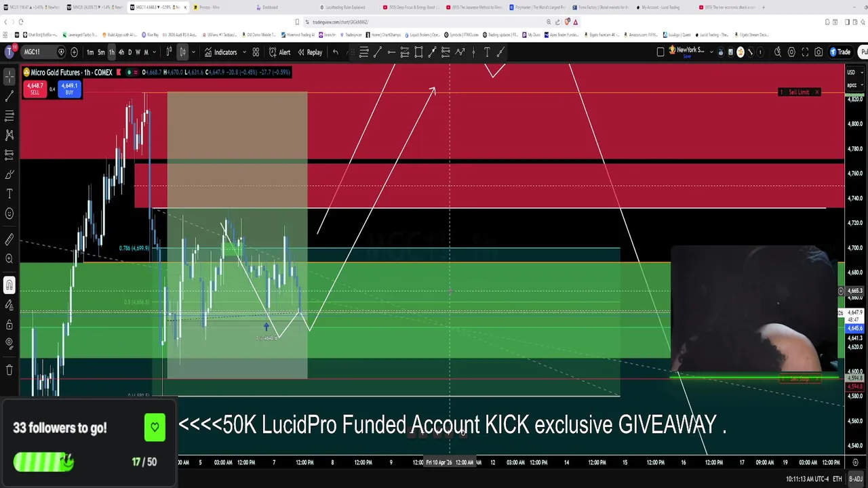Select rectangle tool in favorites toolbar

point(418,52)
